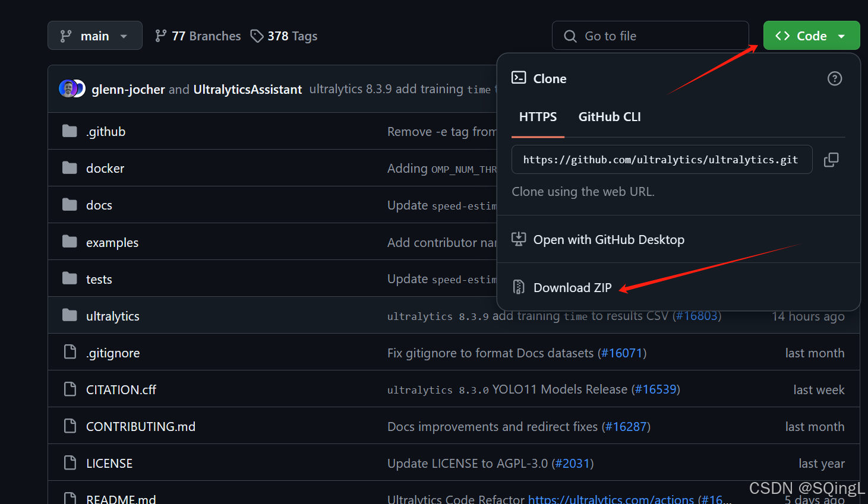
Task: Open the docker folder
Action: [105, 169]
